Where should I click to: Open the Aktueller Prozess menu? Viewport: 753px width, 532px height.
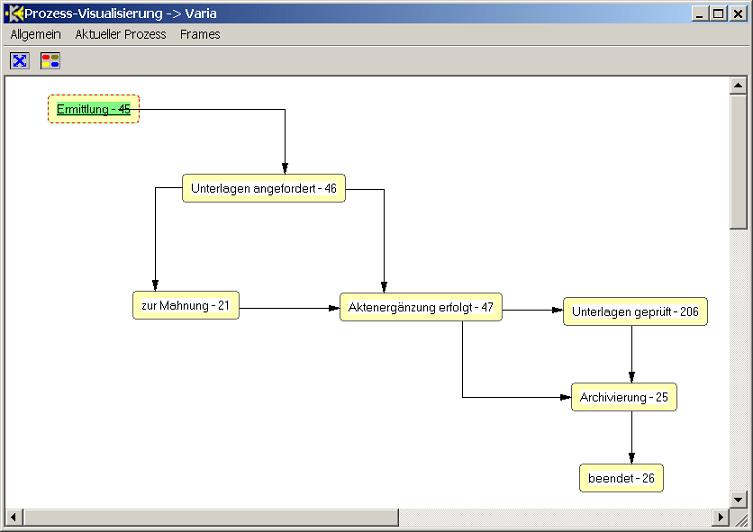tap(121, 35)
